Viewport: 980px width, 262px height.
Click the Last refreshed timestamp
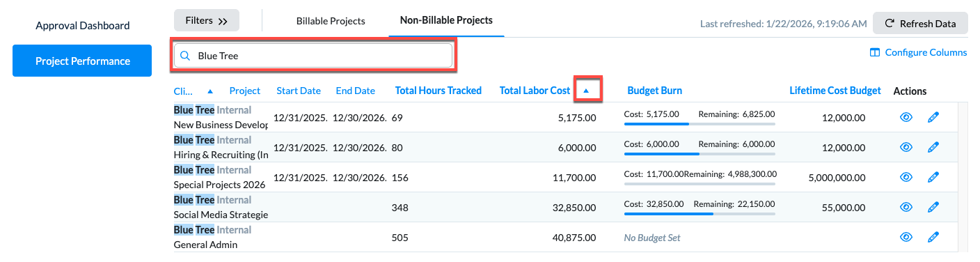(x=784, y=24)
